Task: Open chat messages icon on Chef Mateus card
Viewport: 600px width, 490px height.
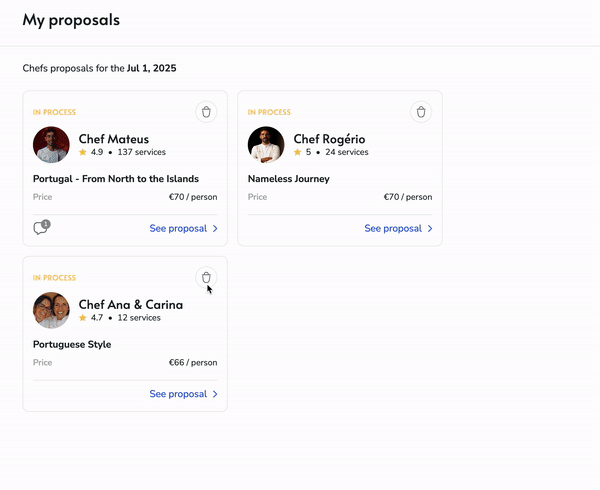Action: 41,228
